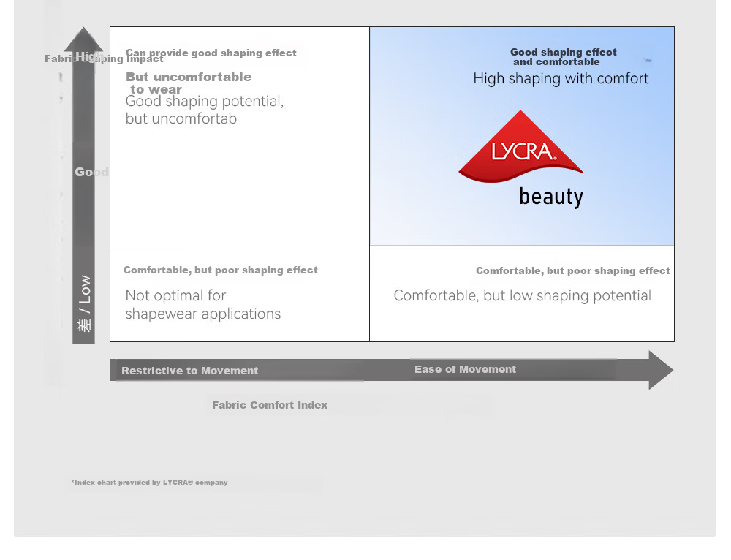Screen dimensions: 731x560
Task: Click the "High shaping with comfort" text
Action: point(561,78)
